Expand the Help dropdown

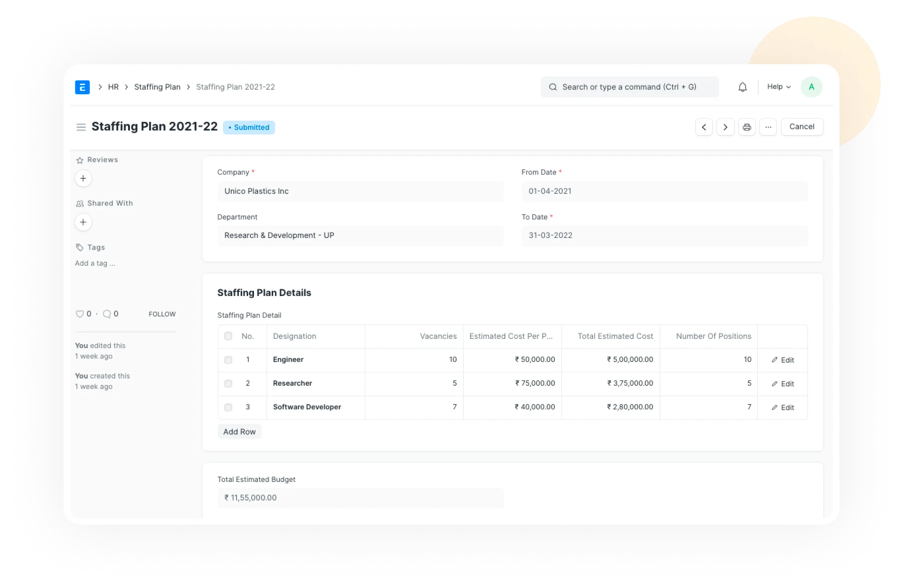[x=779, y=87]
